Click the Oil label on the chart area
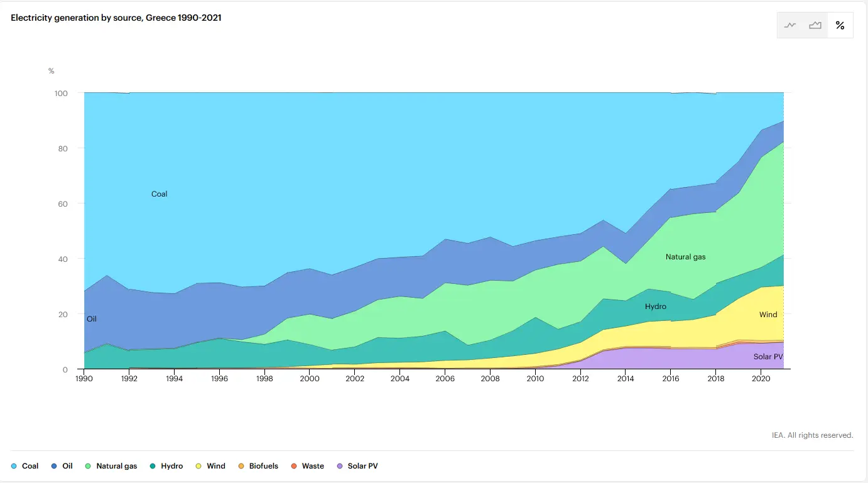 tap(92, 319)
